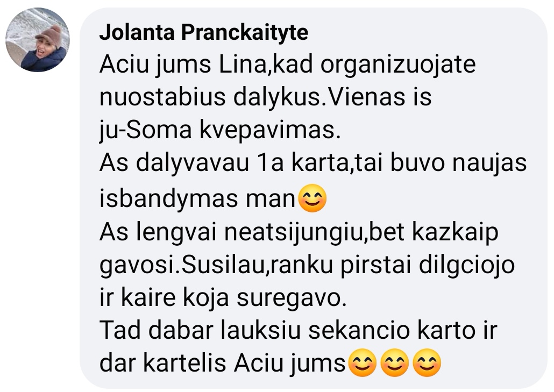Screen dimensions: 554x392
Task: Click the text 'dar kartelis Aciu jums'
Action: pyautogui.click(x=223, y=364)
